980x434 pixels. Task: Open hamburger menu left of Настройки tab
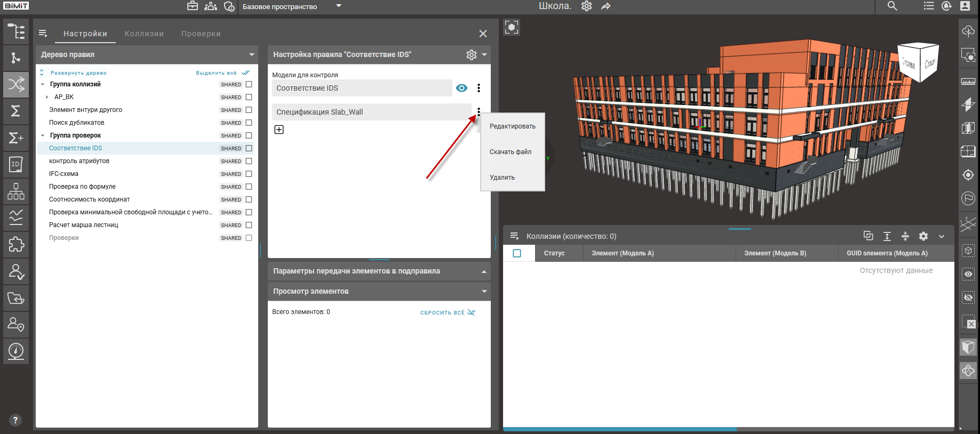(x=43, y=33)
